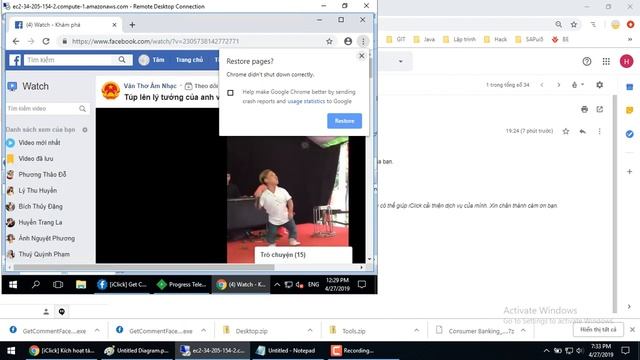Reply to the Gmail message with arrow icon
This screenshot has width=640, height=360.
pos(582,131)
